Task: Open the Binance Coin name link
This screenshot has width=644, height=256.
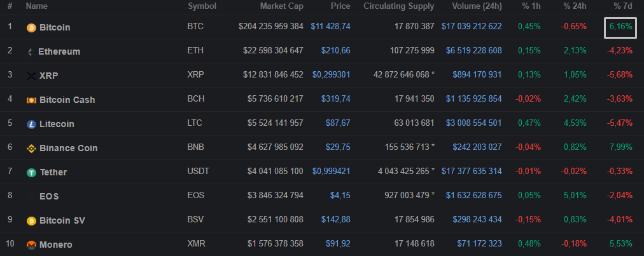Action: [x=69, y=149]
